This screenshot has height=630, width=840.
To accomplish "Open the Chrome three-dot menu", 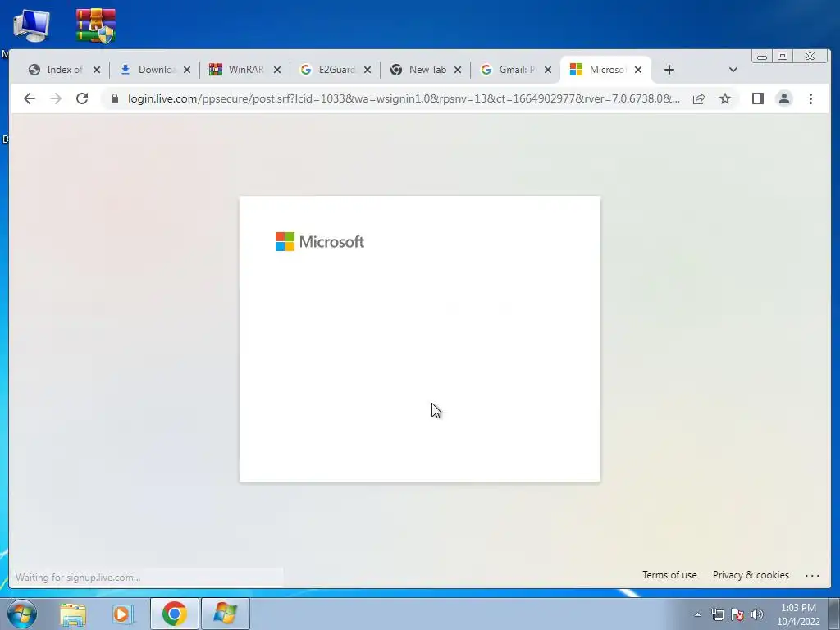I will tap(810, 98).
